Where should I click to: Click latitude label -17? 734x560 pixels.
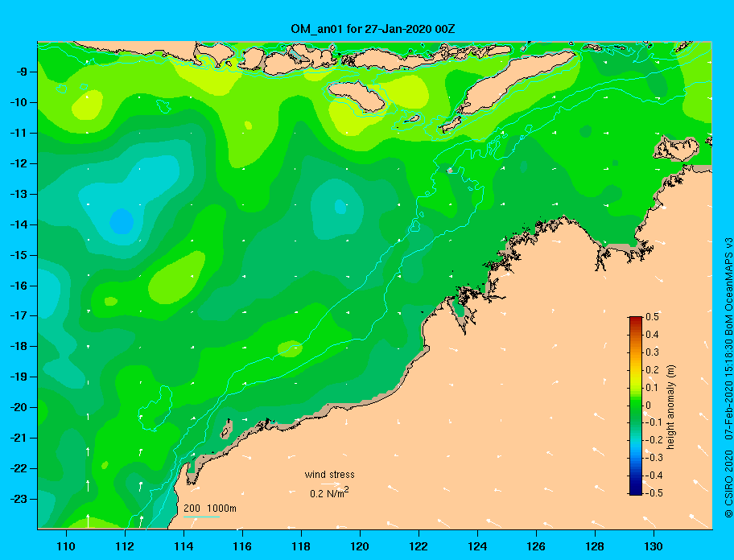coord(19,315)
